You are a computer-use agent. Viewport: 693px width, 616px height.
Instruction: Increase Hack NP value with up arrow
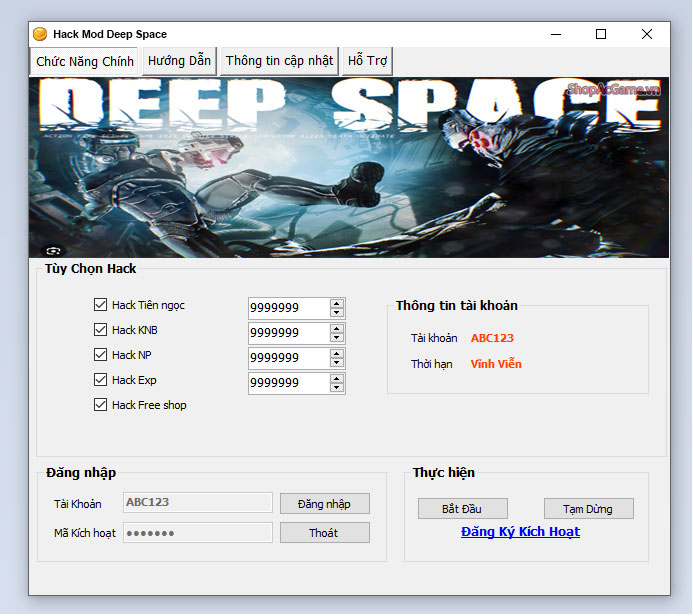(x=337, y=353)
